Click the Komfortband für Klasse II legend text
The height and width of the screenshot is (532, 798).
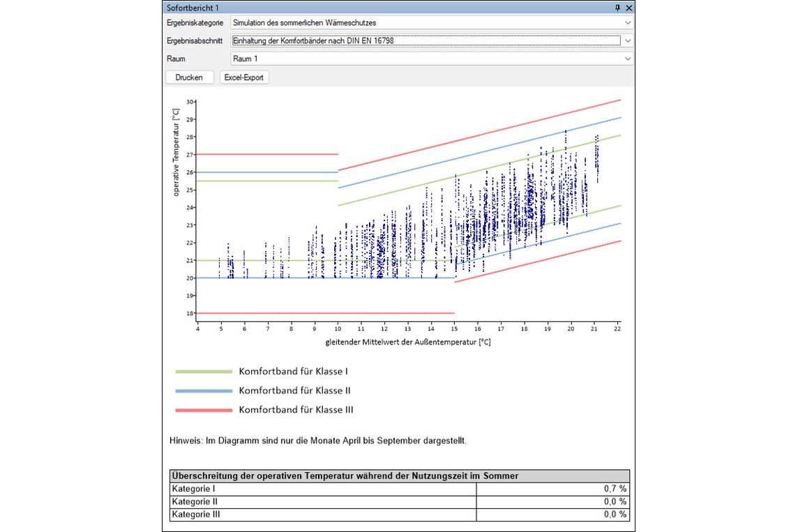pos(294,390)
